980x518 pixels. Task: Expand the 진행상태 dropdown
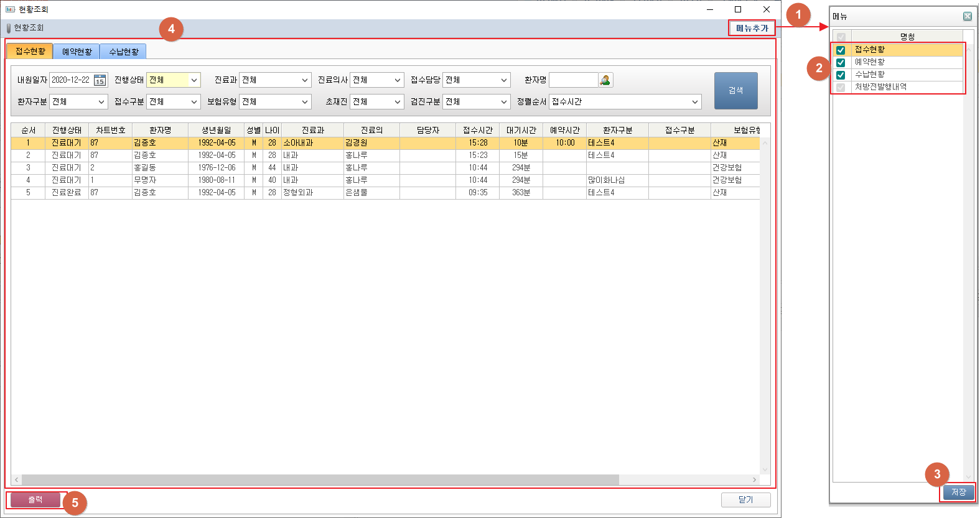tap(194, 80)
